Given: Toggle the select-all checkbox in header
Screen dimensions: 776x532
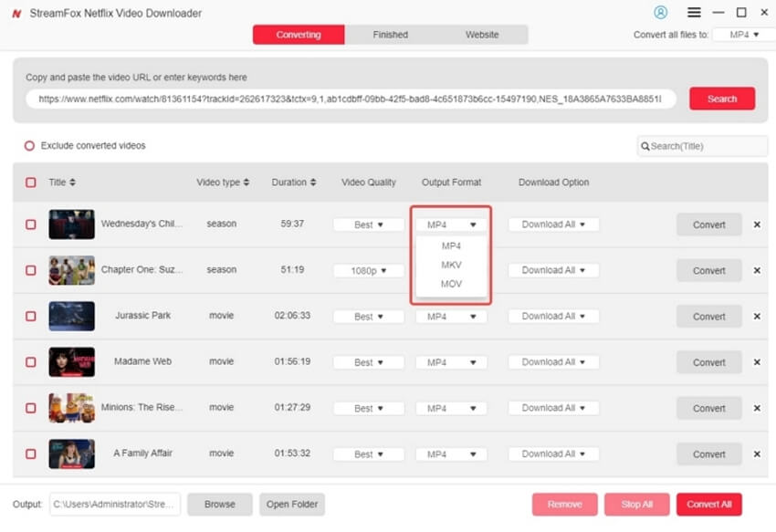Looking at the screenshot, I should point(31,183).
